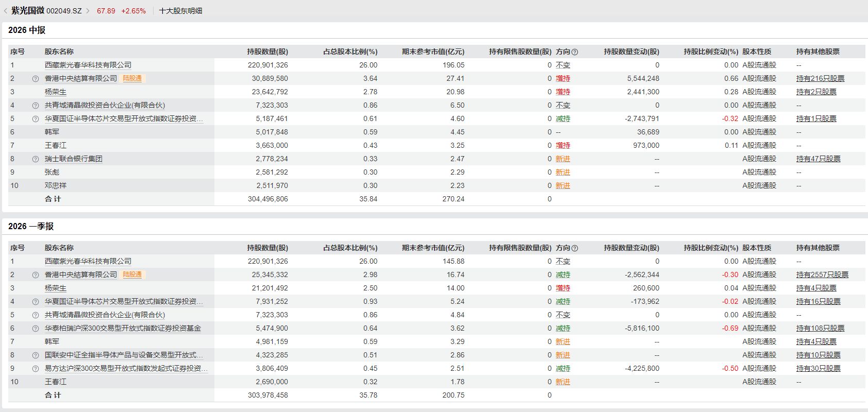Click the info icon beside 华泰柏瑞沪深300 fund

(36, 329)
